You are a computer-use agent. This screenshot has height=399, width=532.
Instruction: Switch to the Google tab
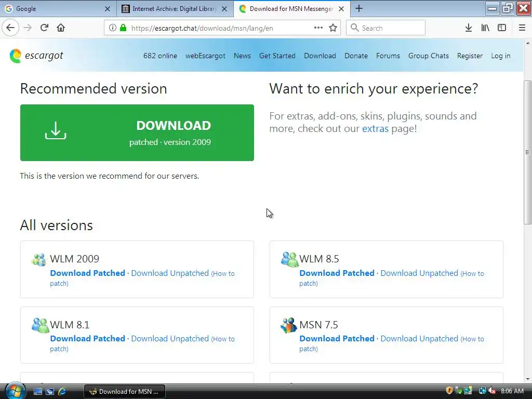click(x=58, y=9)
